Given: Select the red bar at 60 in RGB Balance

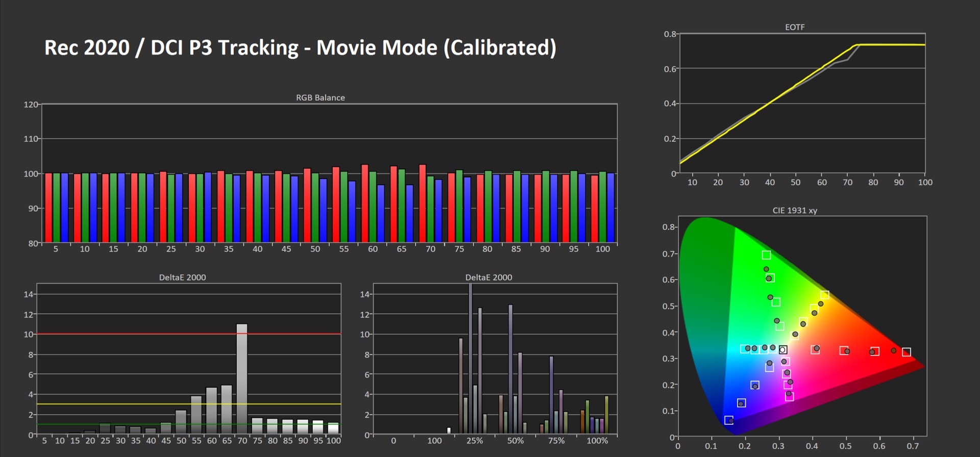Looking at the screenshot, I should tap(364, 203).
